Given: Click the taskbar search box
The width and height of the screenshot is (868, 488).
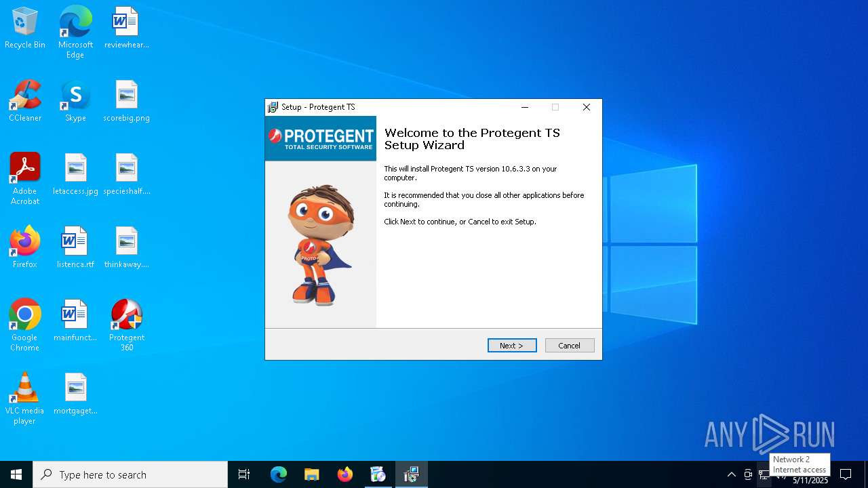Looking at the screenshot, I should pyautogui.click(x=130, y=474).
